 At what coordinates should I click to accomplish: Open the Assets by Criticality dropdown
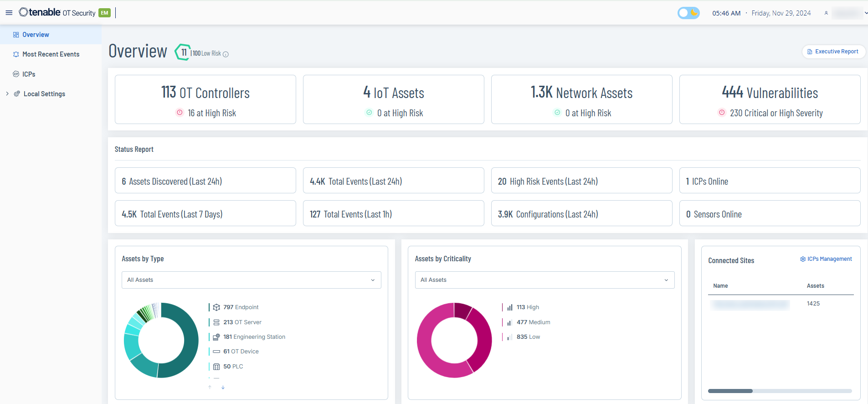[x=544, y=280]
